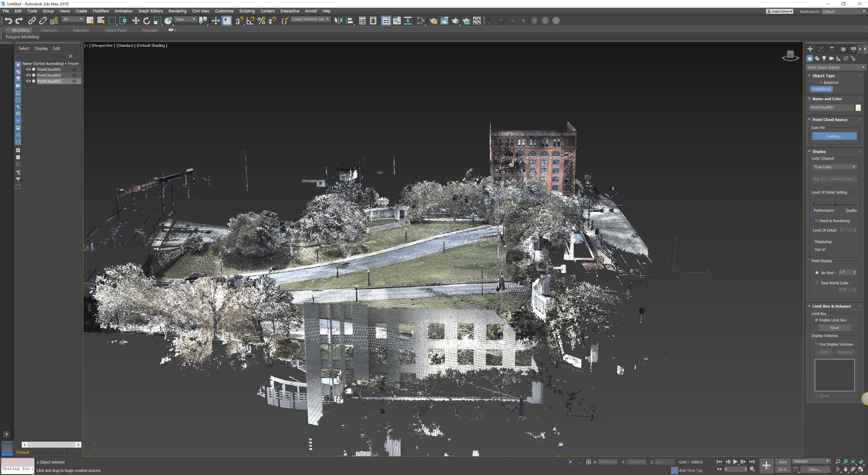Disable the Enable Limit Box checkbox
Image resolution: width=868 pixels, height=475 pixels.
click(x=816, y=320)
